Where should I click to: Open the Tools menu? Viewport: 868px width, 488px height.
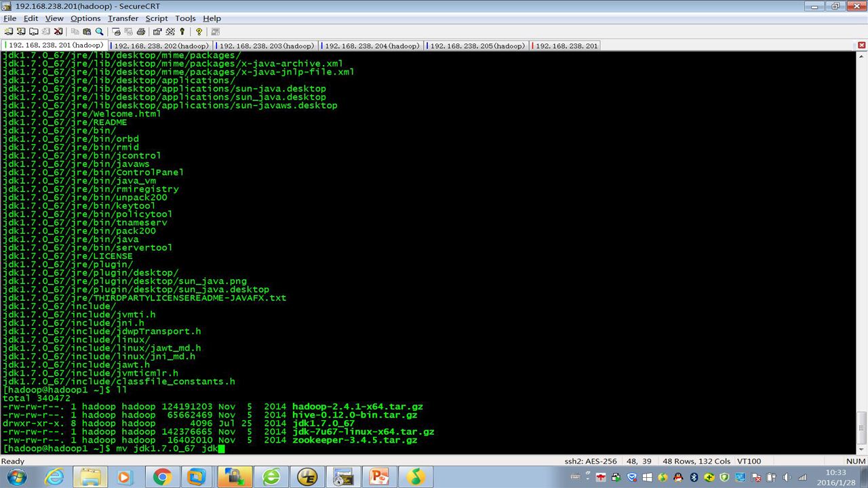(x=185, y=18)
